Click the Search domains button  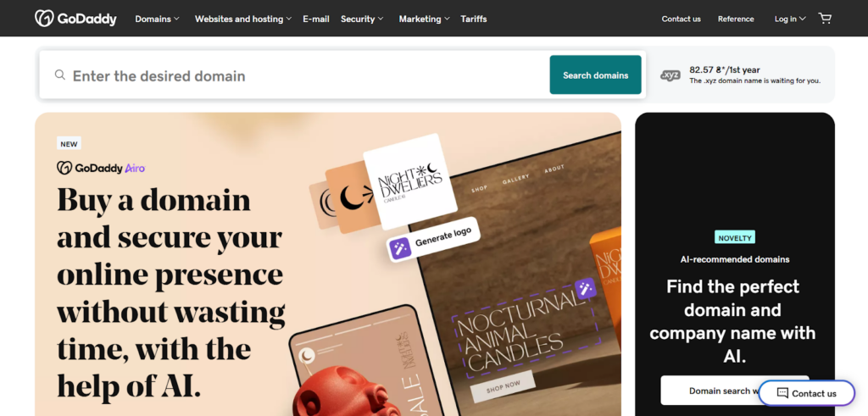(x=596, y=75)
